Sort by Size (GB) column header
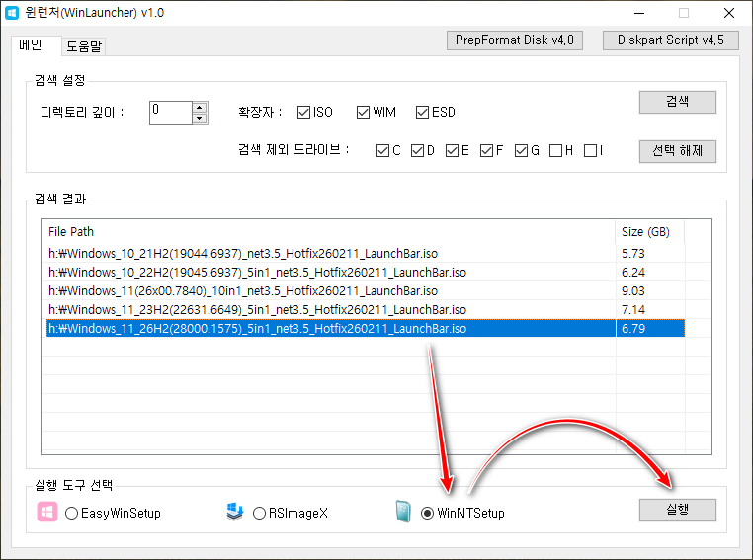The height and width of the screenshot is (560, 753). pyautogui.click(x=650, y=232)
